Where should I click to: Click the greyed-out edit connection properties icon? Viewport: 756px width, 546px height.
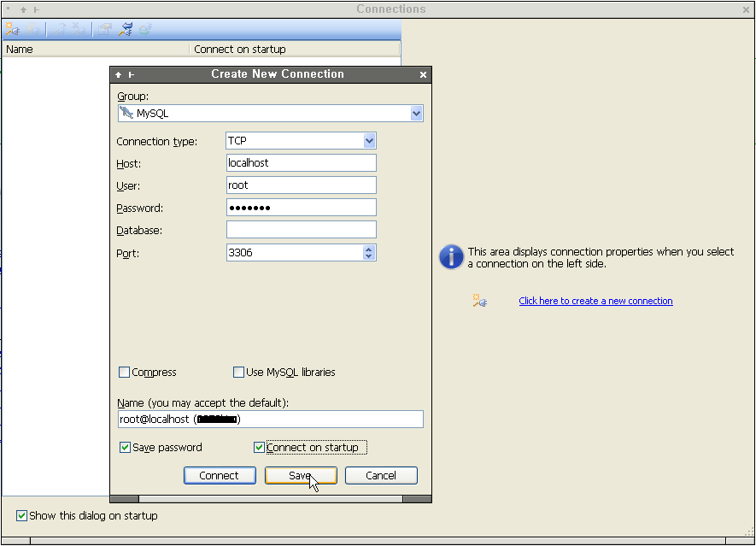[104, 29]
